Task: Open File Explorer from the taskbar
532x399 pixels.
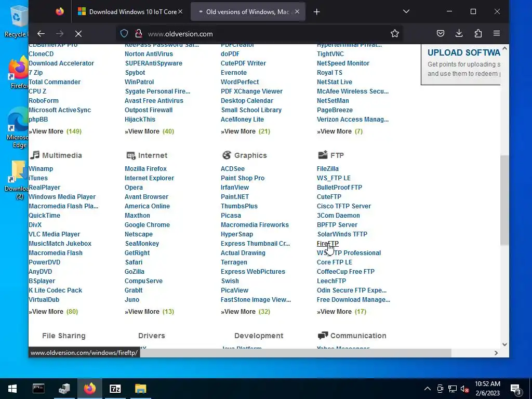Action: point(140,389)
